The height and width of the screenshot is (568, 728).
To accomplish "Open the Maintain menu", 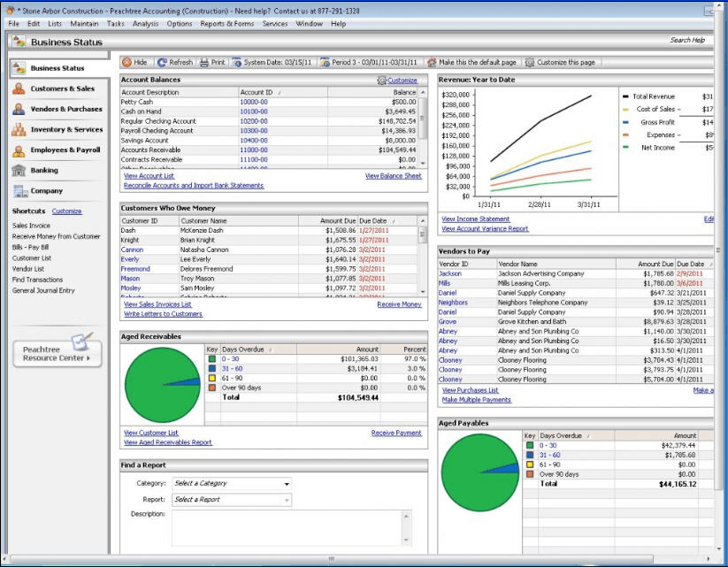I will pyautogui.click(x=84, y=24).
